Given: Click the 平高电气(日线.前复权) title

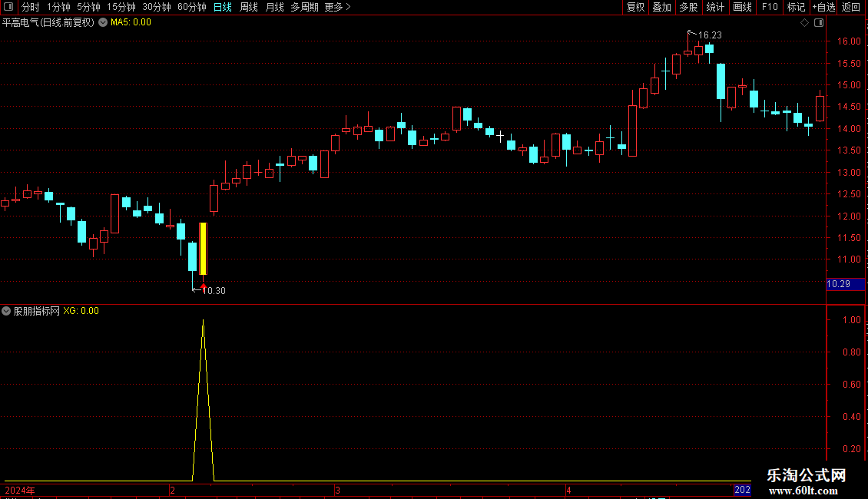Looking at the screenshot, I should coord(48,23).
